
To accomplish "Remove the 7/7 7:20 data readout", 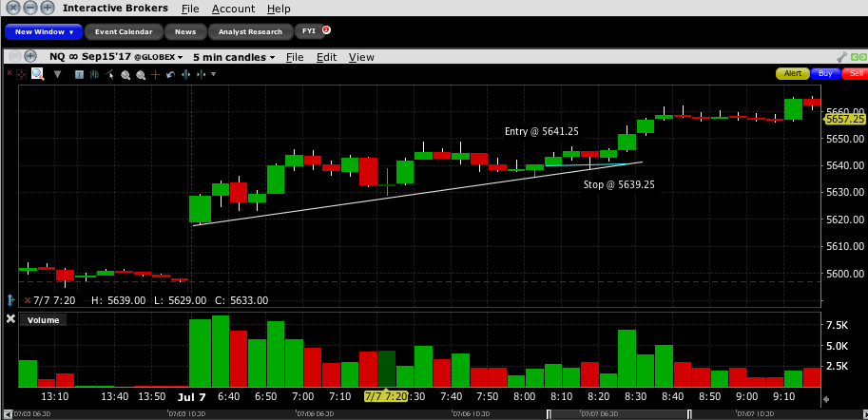I will tap(28, 300).
